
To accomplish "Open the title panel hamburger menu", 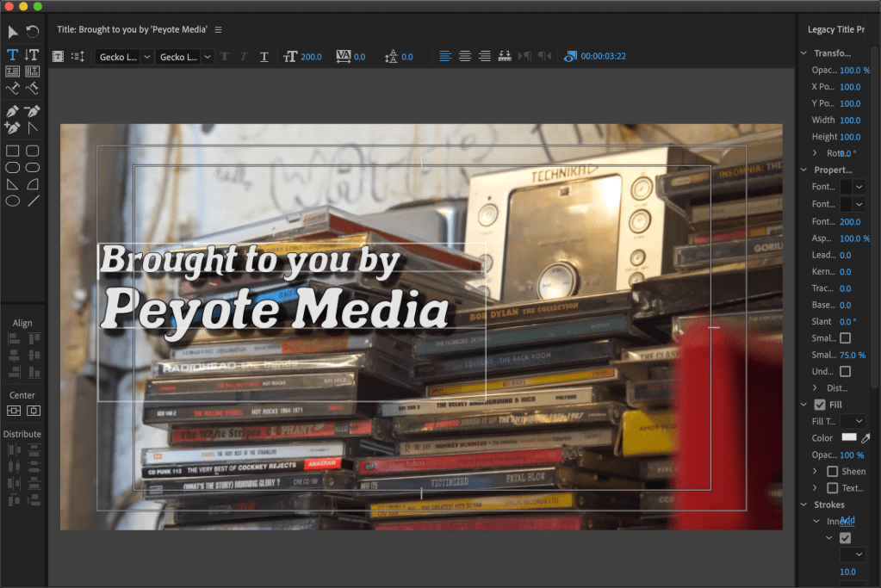I will (218, 29).
